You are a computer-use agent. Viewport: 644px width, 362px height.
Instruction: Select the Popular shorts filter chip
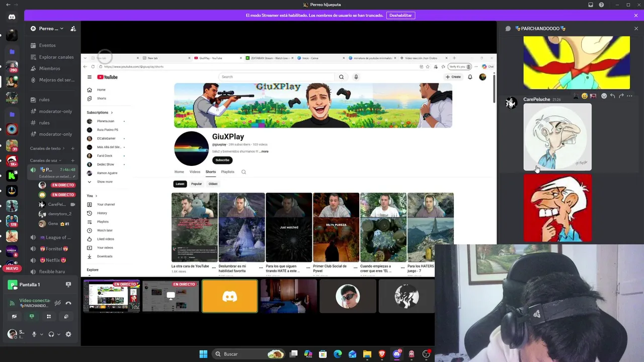pos(196,184)
